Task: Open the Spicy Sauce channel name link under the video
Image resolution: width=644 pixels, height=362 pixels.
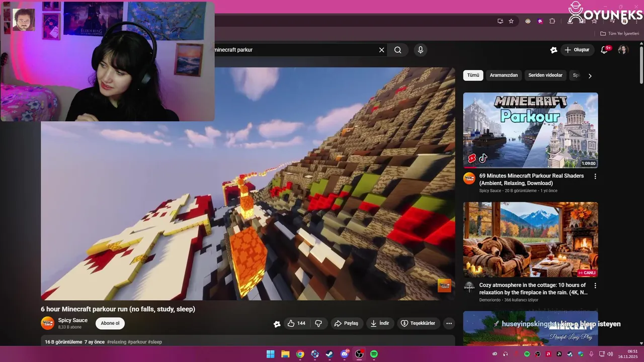Action: [x=73, y=320]
